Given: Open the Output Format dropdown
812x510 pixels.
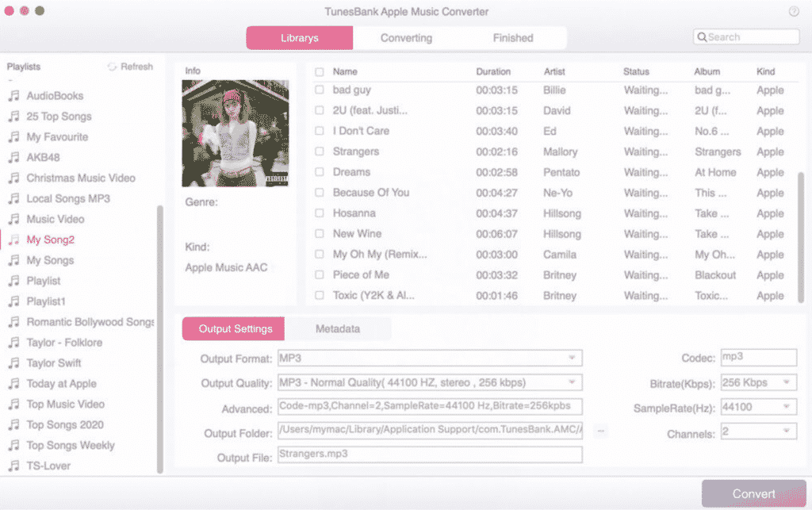Looking at the screenshot, I should click(573, 358).
